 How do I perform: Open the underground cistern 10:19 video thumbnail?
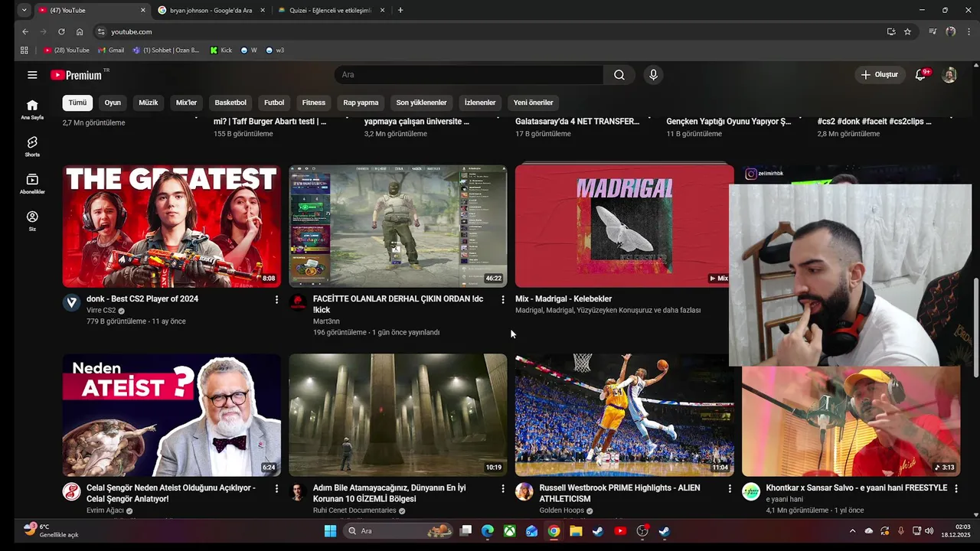point(398,415)
